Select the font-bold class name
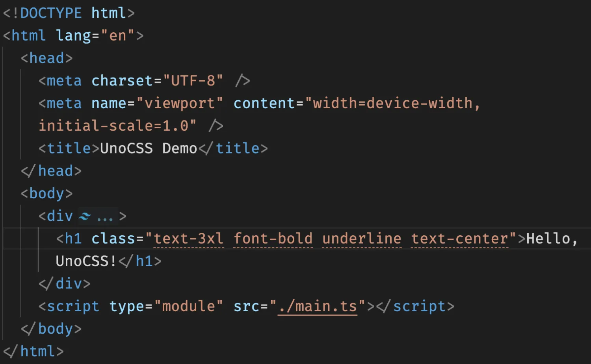This screenshot has width=591, height=364. (x=273, y=238)
